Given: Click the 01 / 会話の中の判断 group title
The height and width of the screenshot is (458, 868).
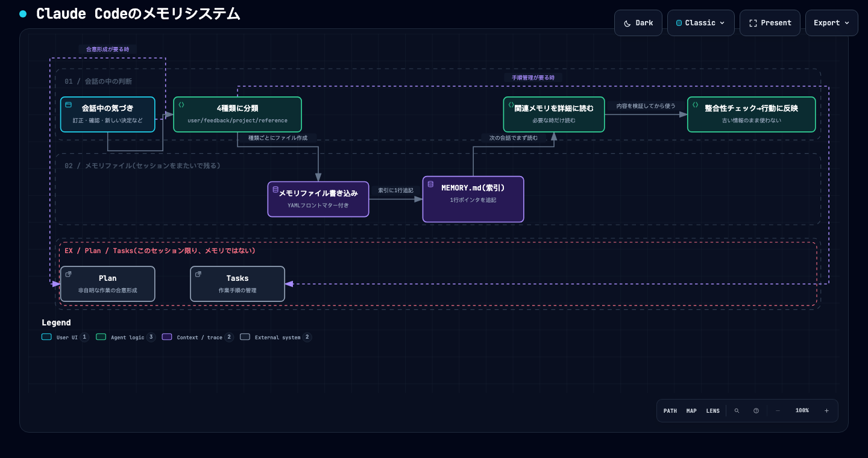Looking at the screenshot, I should [98, 81].
